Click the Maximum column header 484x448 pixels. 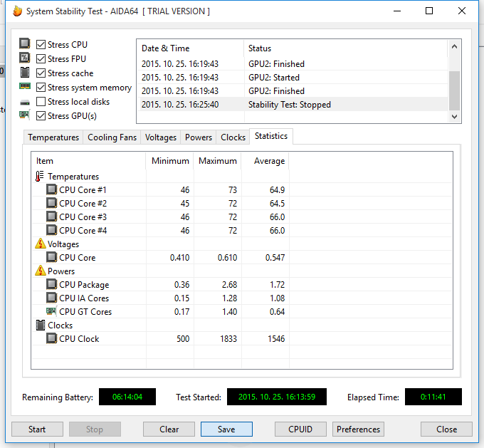(x=217, y=161)
